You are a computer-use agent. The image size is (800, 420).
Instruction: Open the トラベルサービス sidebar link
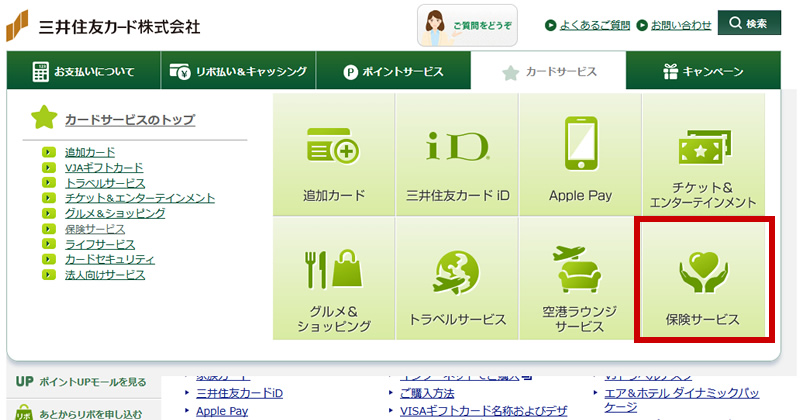click(105, 183)
